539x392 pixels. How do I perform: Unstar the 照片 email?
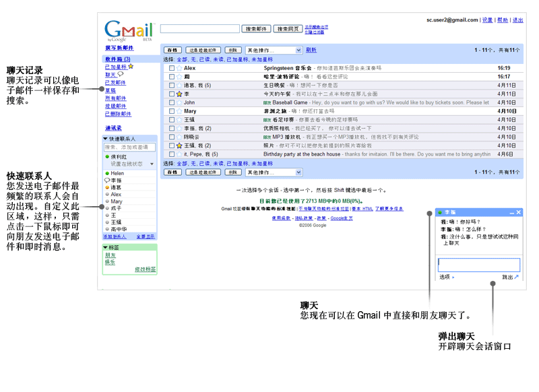coord(179,145)
